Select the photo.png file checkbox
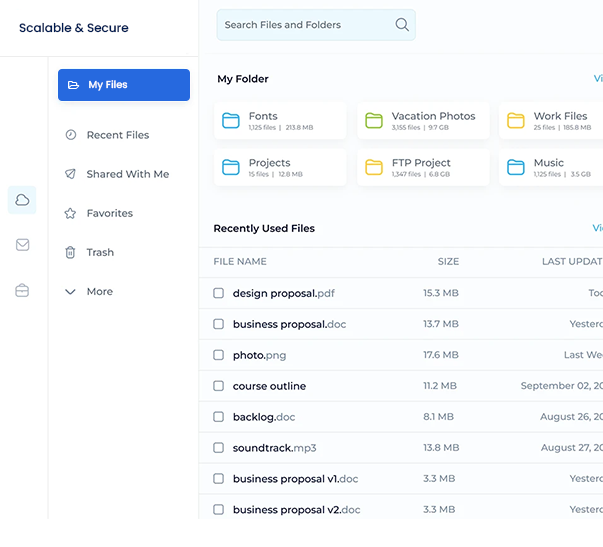 (x=219, y=355)
